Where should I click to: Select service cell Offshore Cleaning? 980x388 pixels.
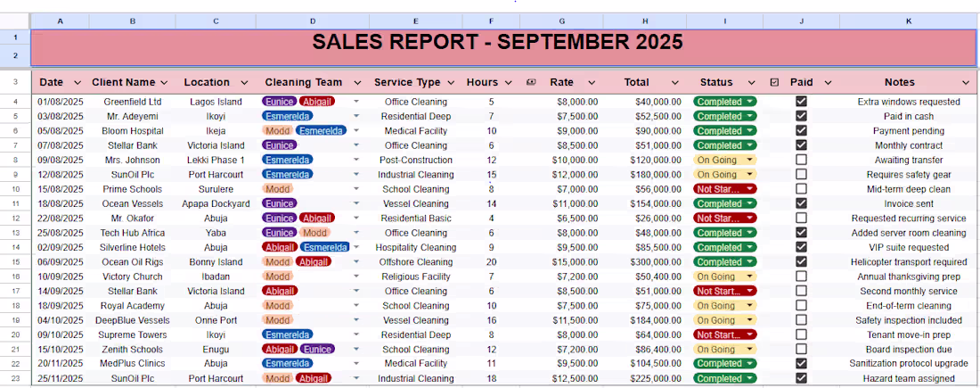click(416, 261)
